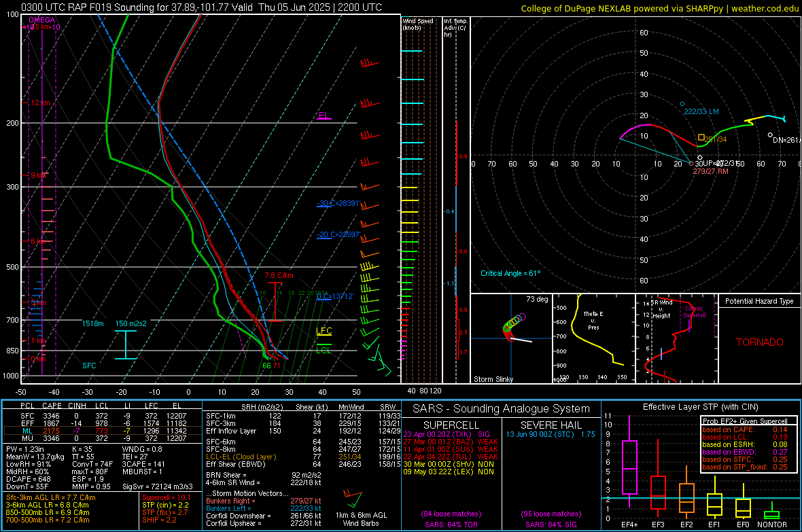Click the 0 C=13712' freezing level label

tap(335, 296)
